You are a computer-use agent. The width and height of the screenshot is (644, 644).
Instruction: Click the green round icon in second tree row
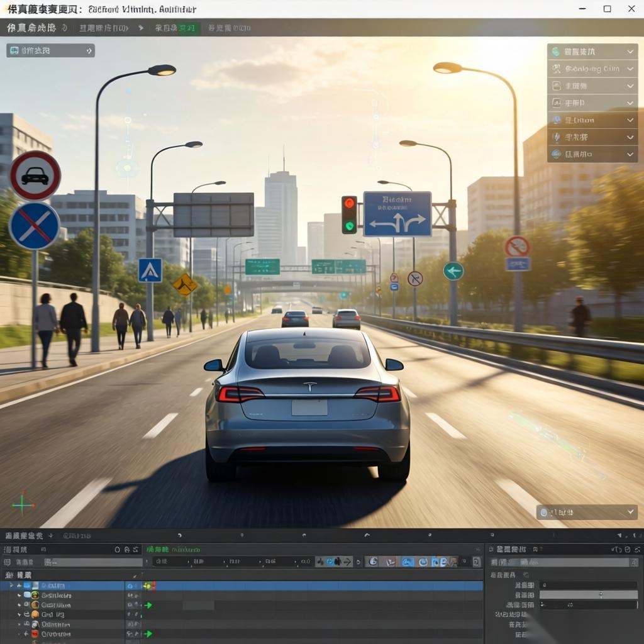point(35,595)
